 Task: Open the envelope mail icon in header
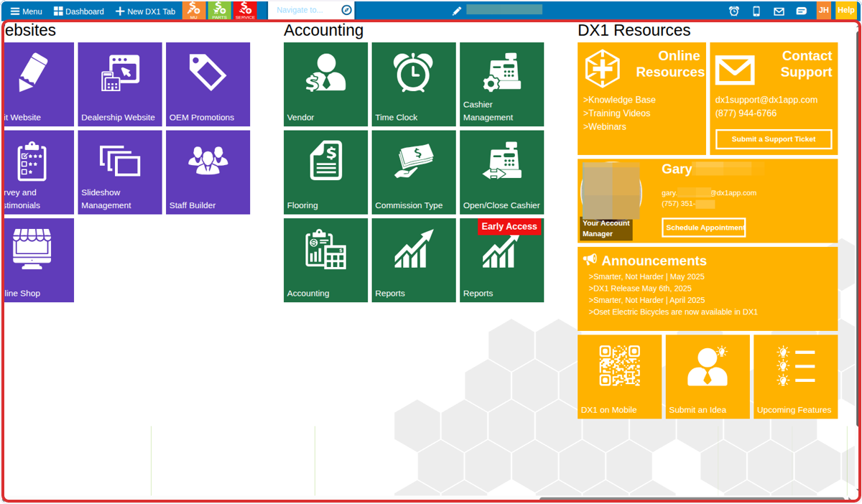779,11
